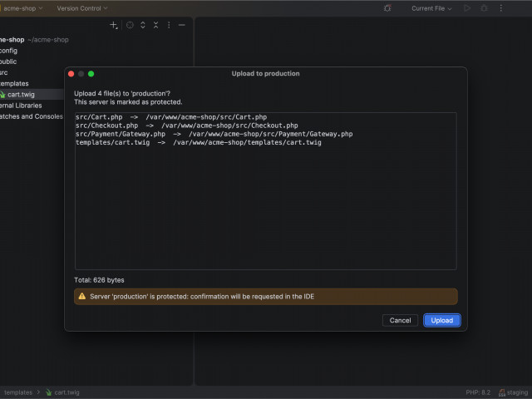Click the protected server warning message
The width and height of the screenshot is (532, 399).
pos(202,297)
